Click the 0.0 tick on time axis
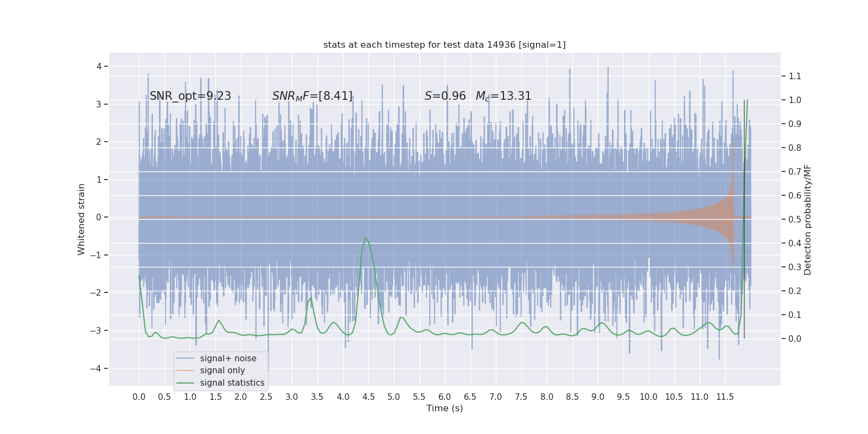 pos(139,397)
